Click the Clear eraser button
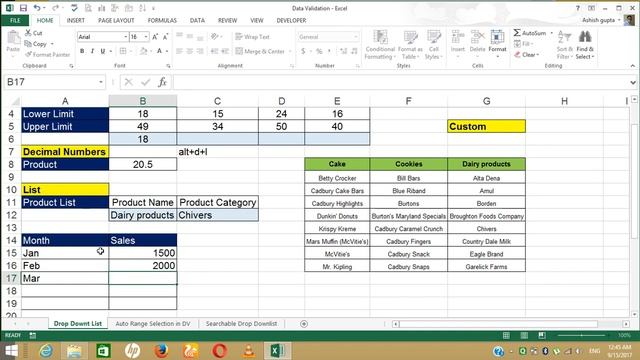640x360 pixels. coord(527,54)
